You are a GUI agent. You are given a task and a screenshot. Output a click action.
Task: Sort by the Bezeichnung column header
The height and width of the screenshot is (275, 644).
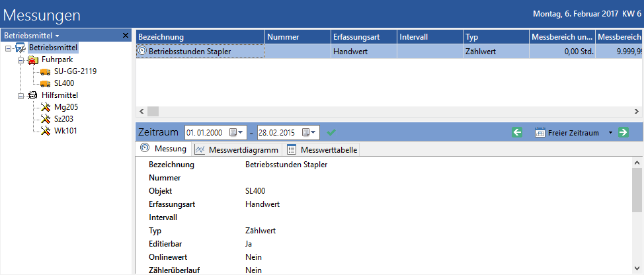point(200,37)
